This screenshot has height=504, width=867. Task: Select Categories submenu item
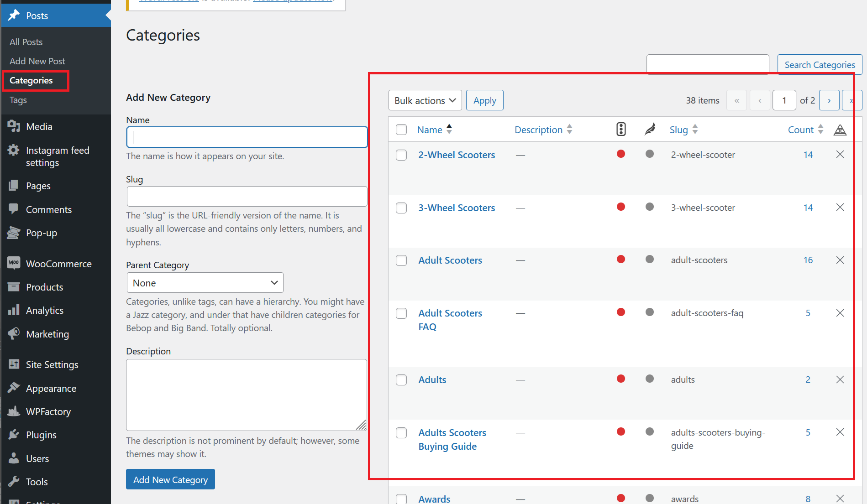coord(31,80)
